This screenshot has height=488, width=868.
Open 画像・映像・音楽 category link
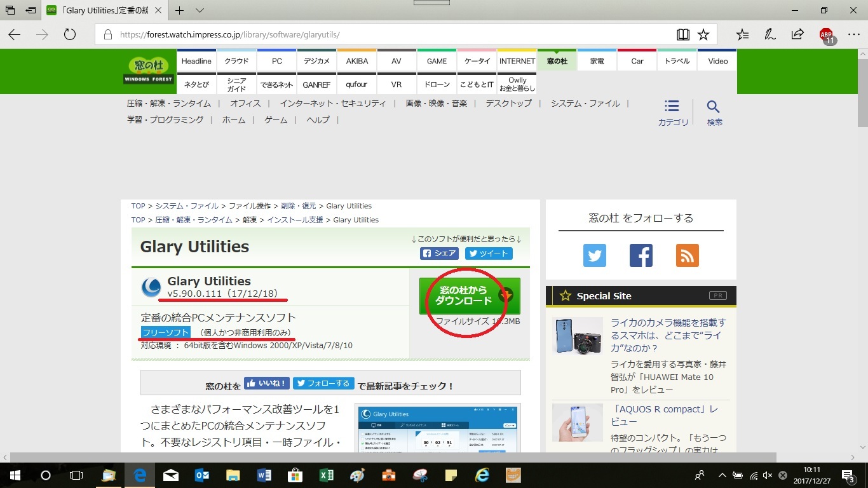[437, 103]
